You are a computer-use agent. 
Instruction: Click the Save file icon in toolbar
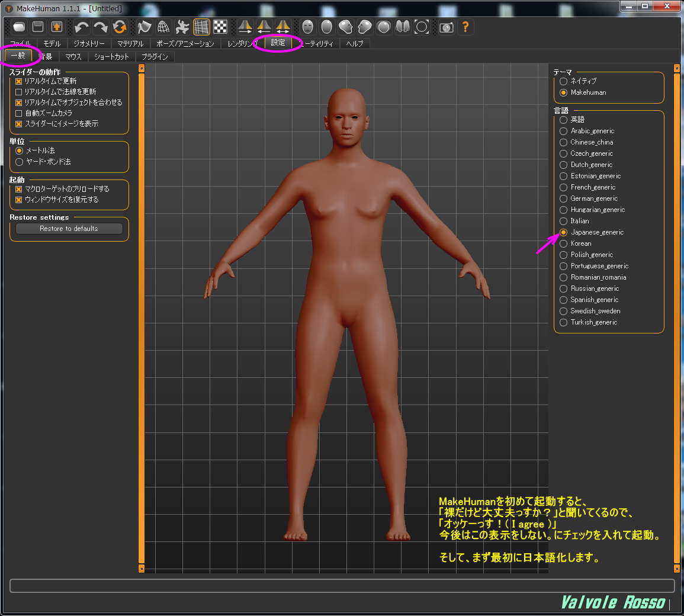(x=38, y=27)
